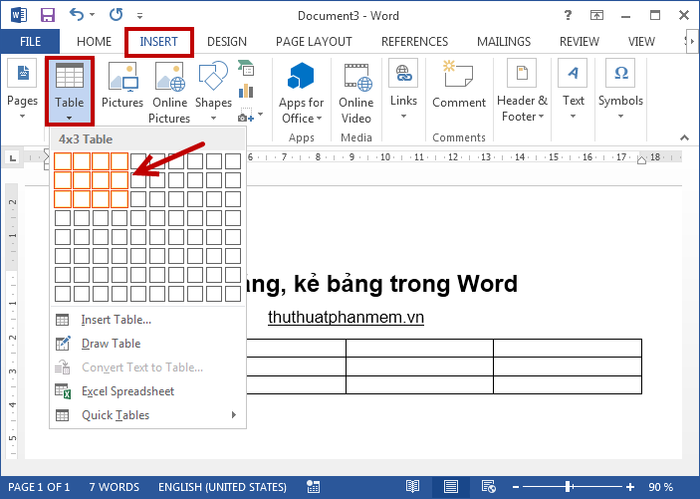This screenshot has width=700, height=499.
Task: Click the macro recording icon in status bar
Action: pyautogui.click(x=313, y=487)
